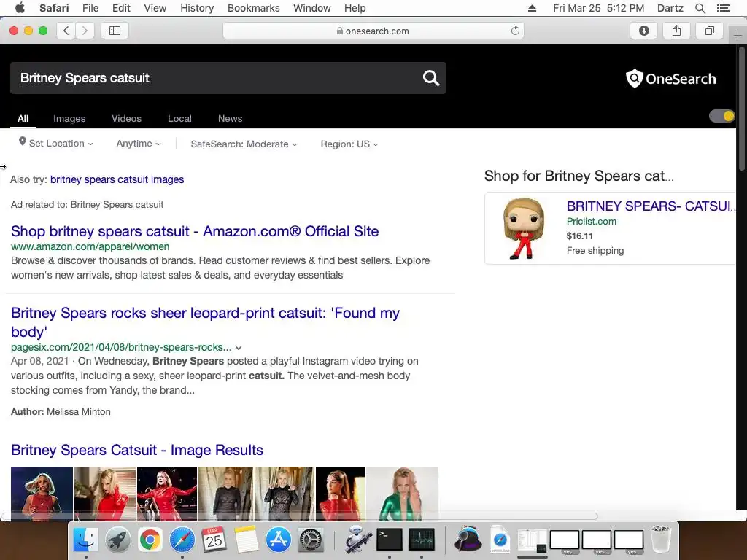Open Spotlight search in menu bar
The width and height of the screenshot is (747, 560).
(700, 8)
